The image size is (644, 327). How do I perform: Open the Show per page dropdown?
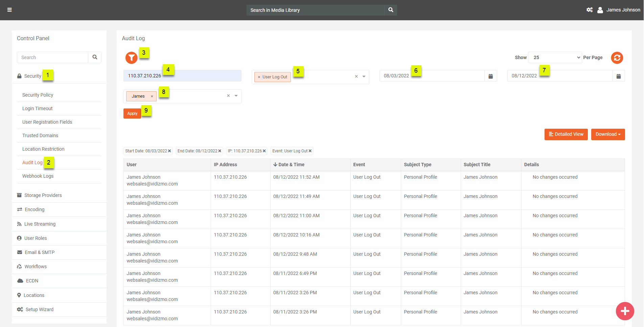click(x=555, y=57)
